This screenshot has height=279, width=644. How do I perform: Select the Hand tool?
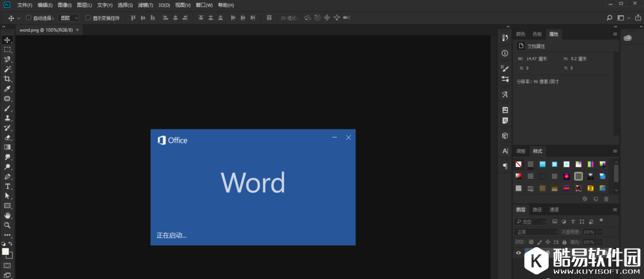tap(8, 215)
